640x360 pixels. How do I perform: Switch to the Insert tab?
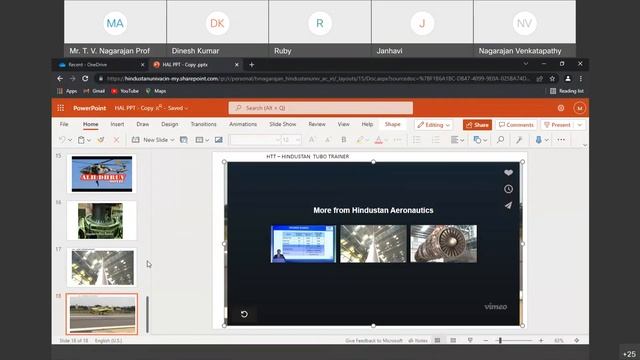(117, 124)
